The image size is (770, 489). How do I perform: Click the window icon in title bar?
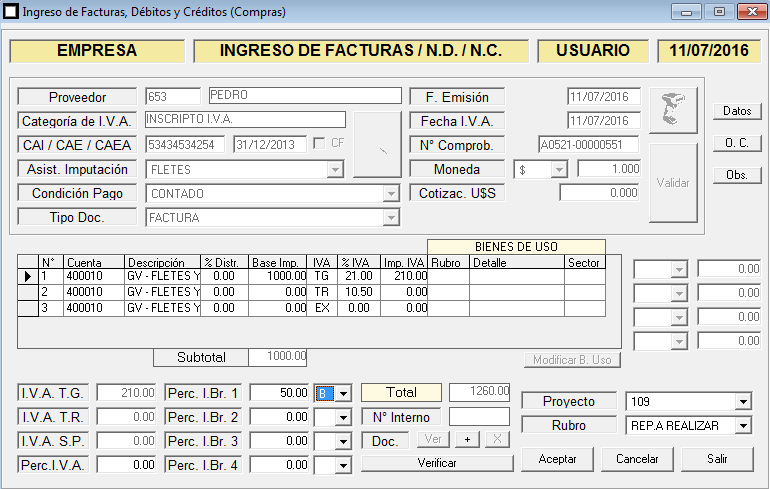pyautogui.click(x=11, y=11)
